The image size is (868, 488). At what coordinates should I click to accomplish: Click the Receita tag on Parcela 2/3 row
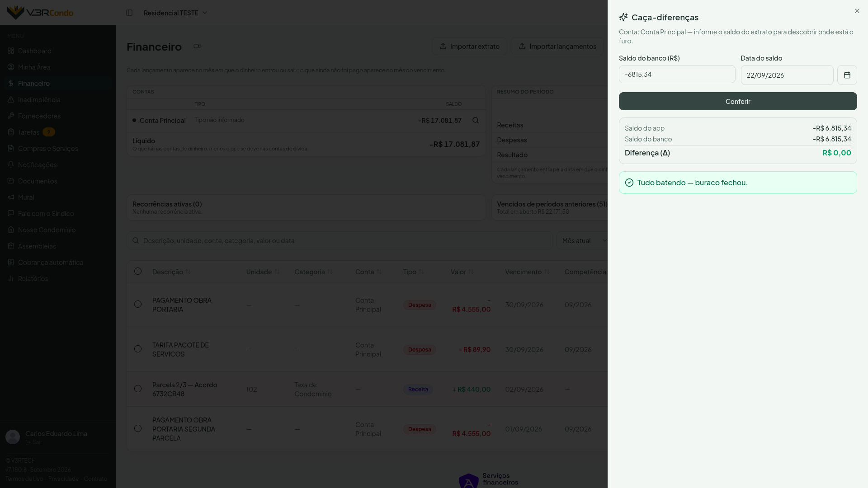coord(418,389)
